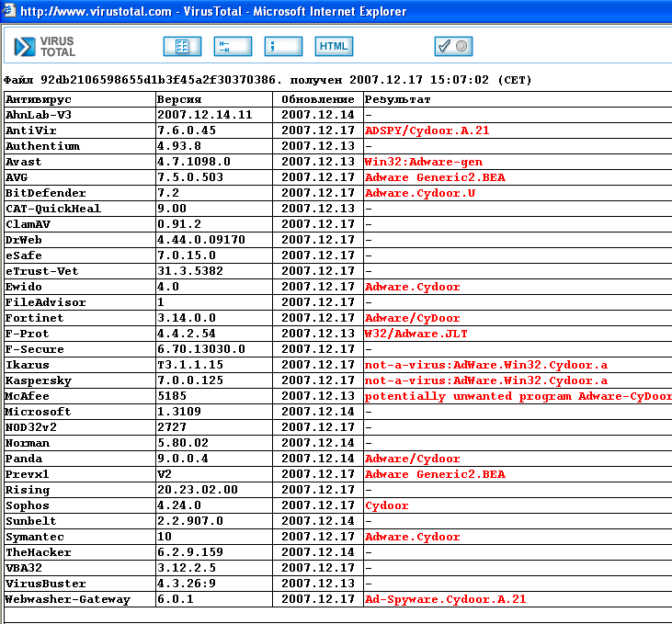Click Avast result Win32:Adware-gen
The width and height of the screenshot is (672, 624).
click(x=424, y=162)
